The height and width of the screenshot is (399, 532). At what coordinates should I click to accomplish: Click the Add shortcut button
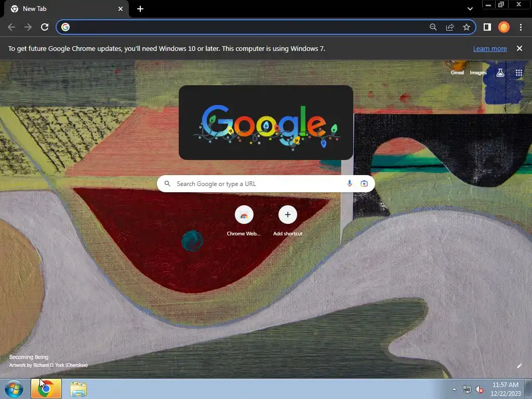pos(288,221)
